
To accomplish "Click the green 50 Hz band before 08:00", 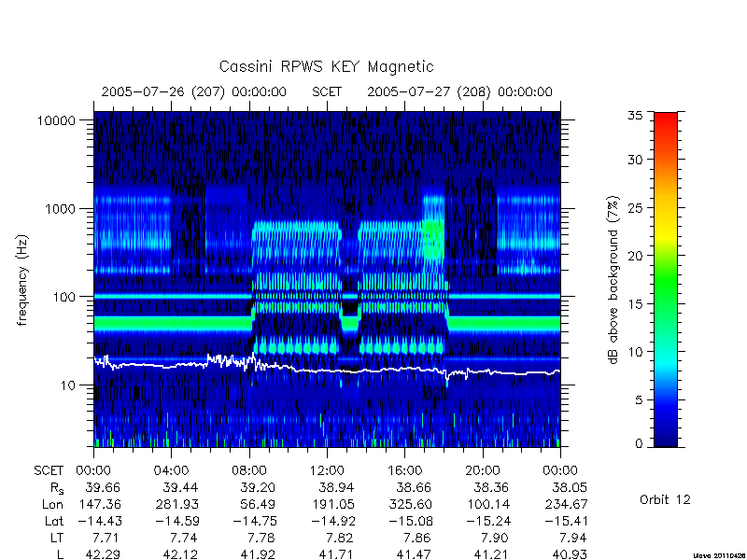I will click(173, 323).
